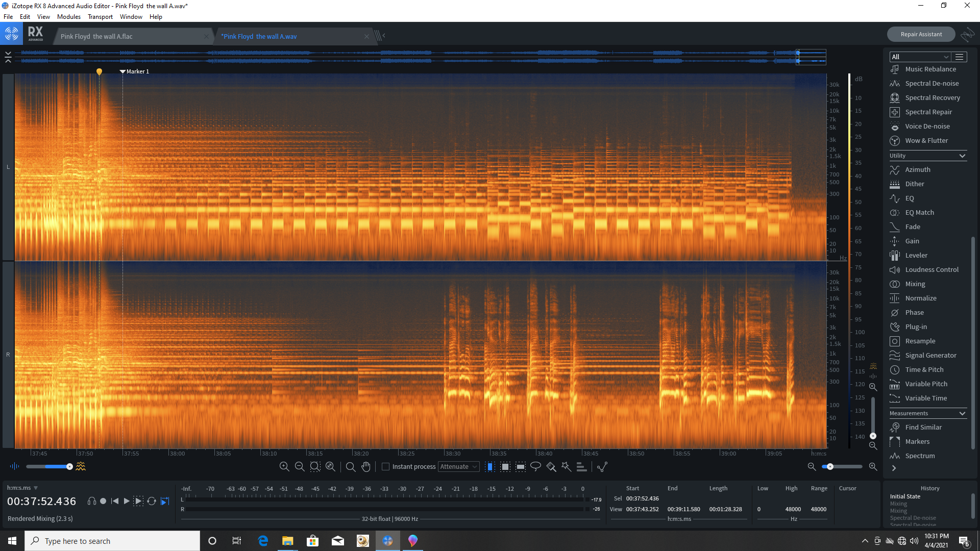Screen dimensions: 980x551
Task: Open the Edit menu
Action: (25, 17)
